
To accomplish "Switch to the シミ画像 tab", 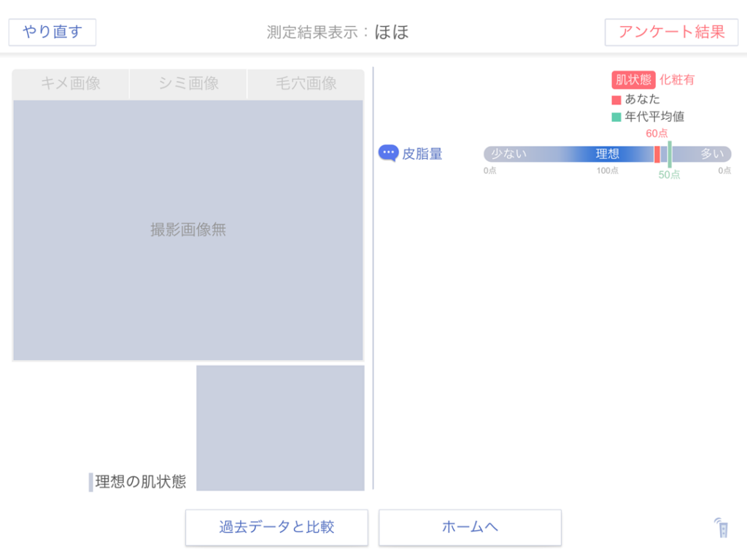I will coord(188,84).
